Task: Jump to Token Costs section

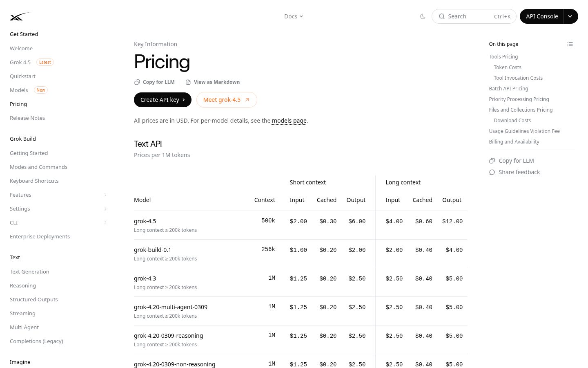Action: (508, 67)
